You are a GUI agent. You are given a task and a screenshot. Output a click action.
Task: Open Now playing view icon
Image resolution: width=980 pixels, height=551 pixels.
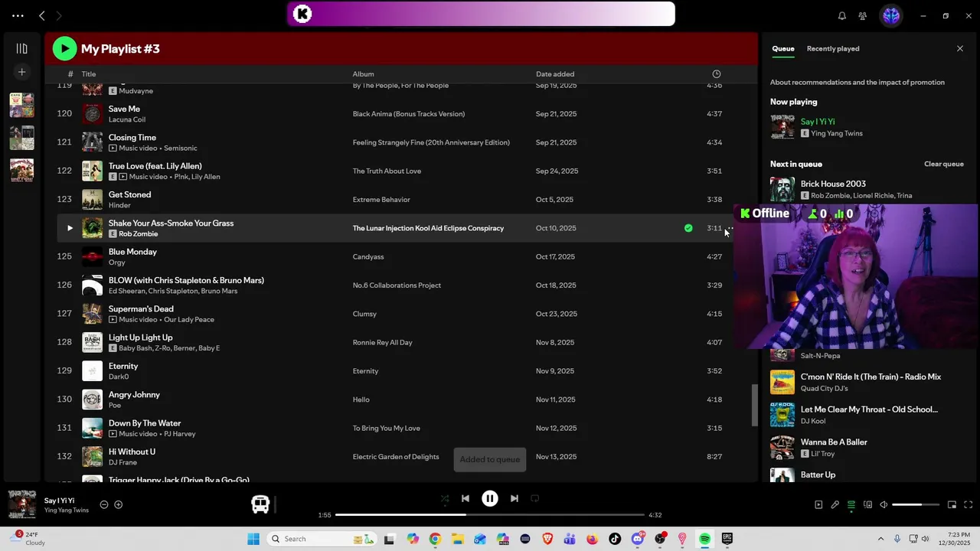coord(818,504)
